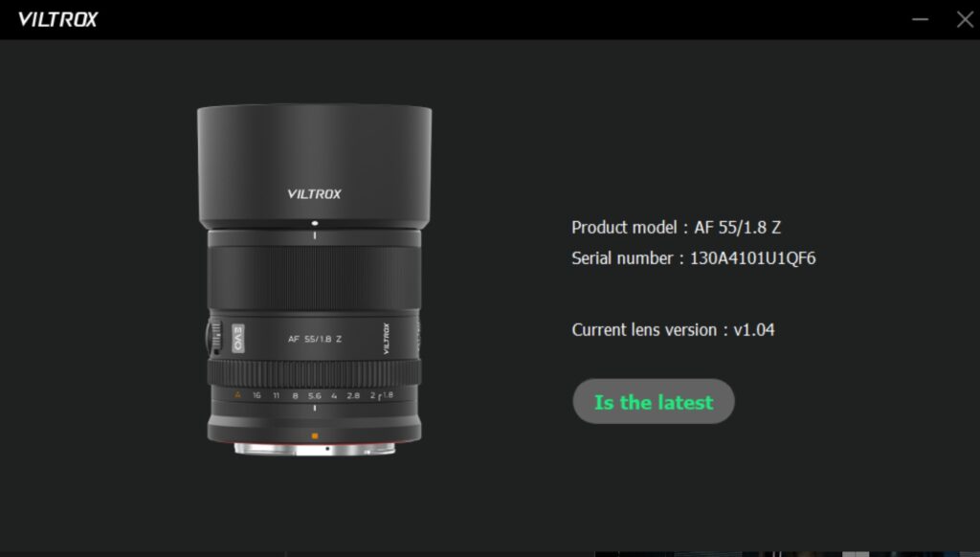Click the vertical VILTROX text on barrel
The image size is (980, 557).
coord(386,339)
